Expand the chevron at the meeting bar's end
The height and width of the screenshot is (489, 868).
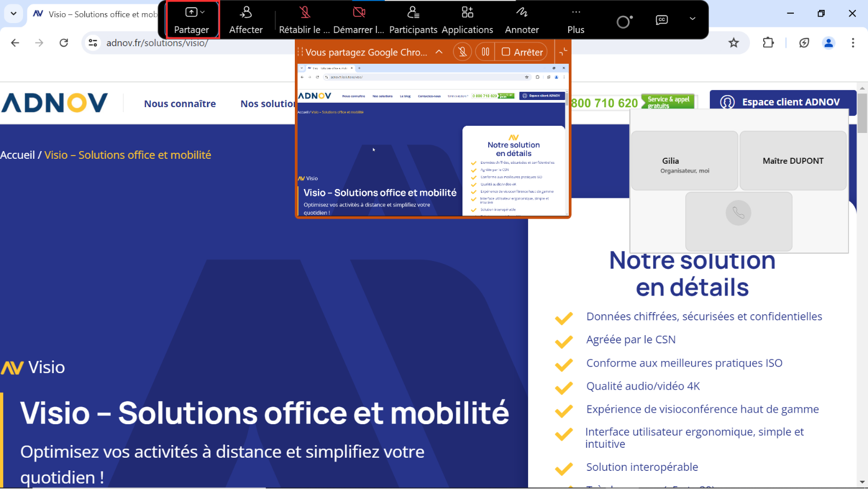click(x=692, y=19)
